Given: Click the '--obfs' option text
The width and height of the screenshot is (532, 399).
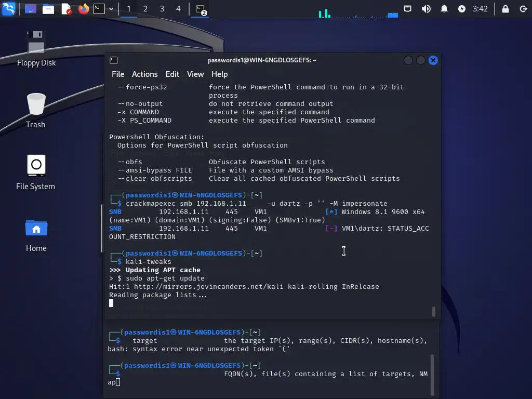Looking at the screenshot, I should (x=129, y=162).
